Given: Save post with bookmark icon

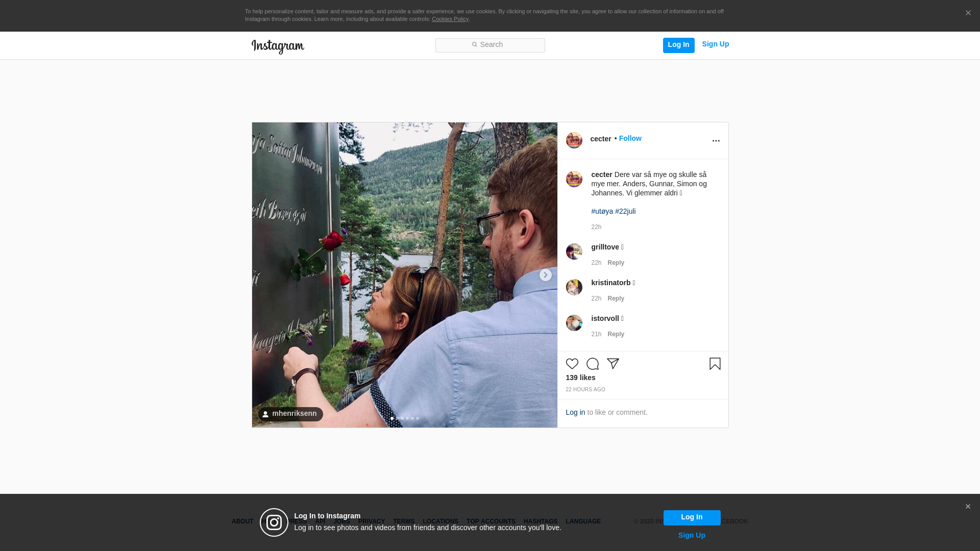Looking at the screenshot, I should [x=715, y=364].
